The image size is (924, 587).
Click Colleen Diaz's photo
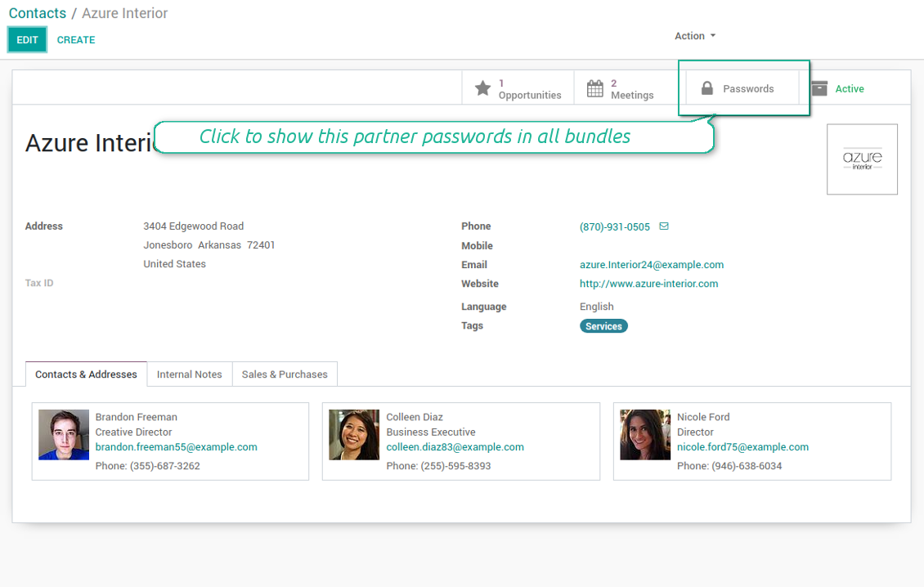pyautogui.click(x=354, y=435)
